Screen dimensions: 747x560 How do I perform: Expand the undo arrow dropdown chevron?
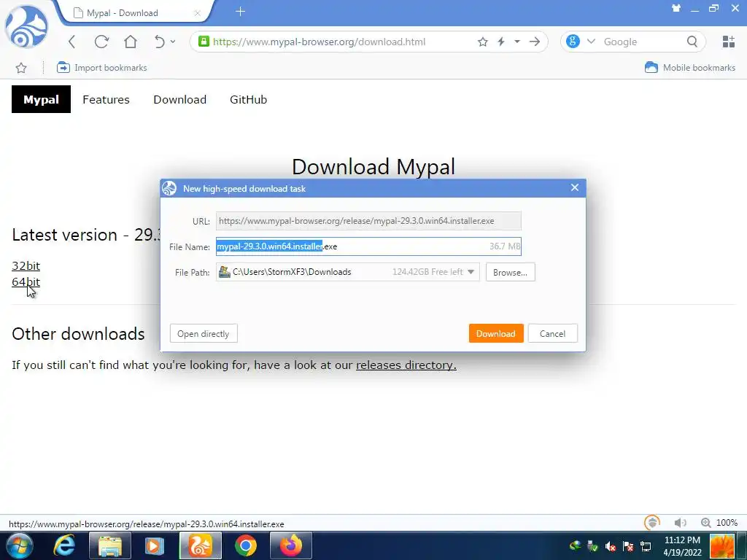point(173,42)
